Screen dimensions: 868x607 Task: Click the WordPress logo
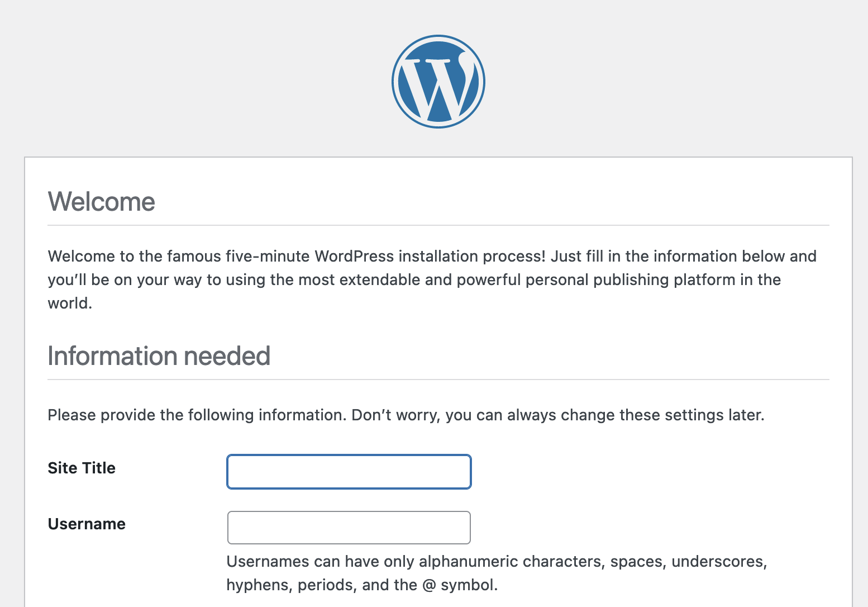438,81
